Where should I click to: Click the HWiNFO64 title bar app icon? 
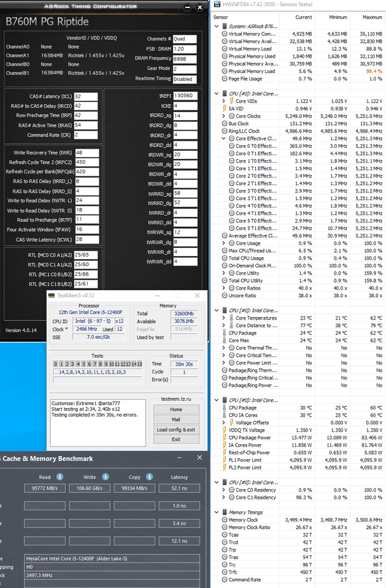click(x=217, y=4)
